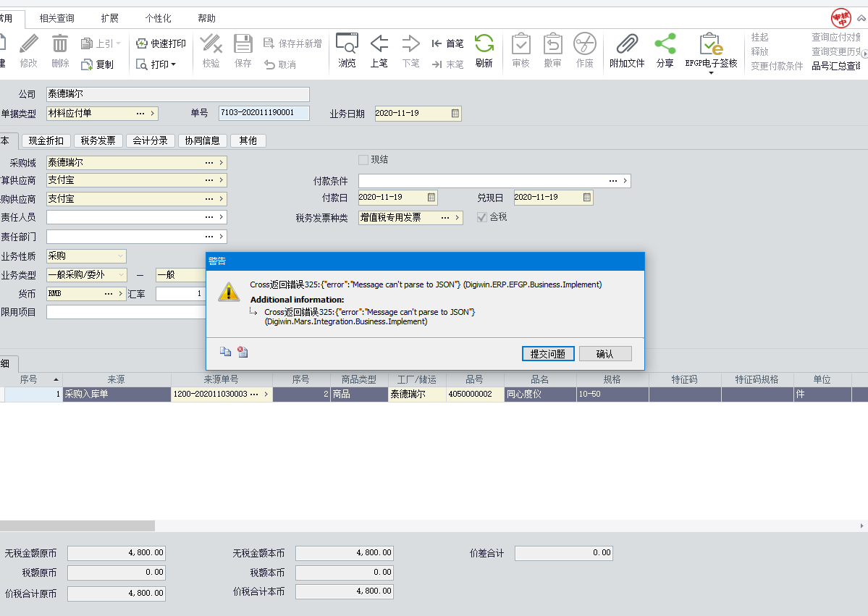Click the 确认 button in warning dialog
This screenshot has width=868, height=616.
605,354
